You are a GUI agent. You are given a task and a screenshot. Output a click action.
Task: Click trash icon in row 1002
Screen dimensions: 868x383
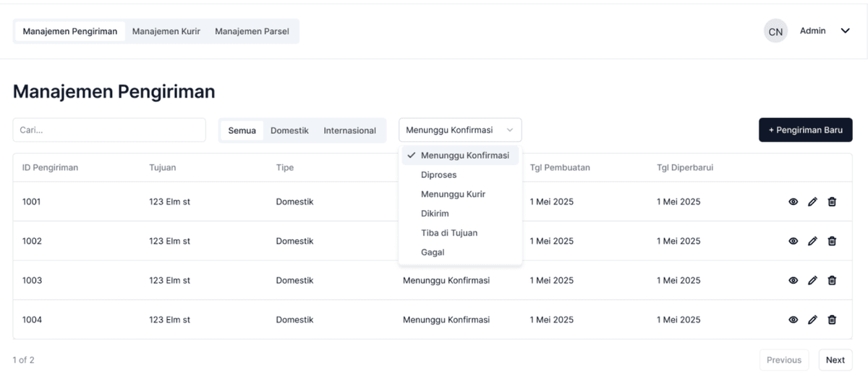832,241
